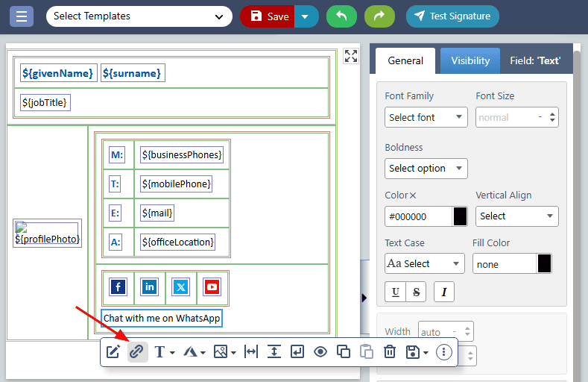
Task: Toggle italic text style
Action: point(443,291)
